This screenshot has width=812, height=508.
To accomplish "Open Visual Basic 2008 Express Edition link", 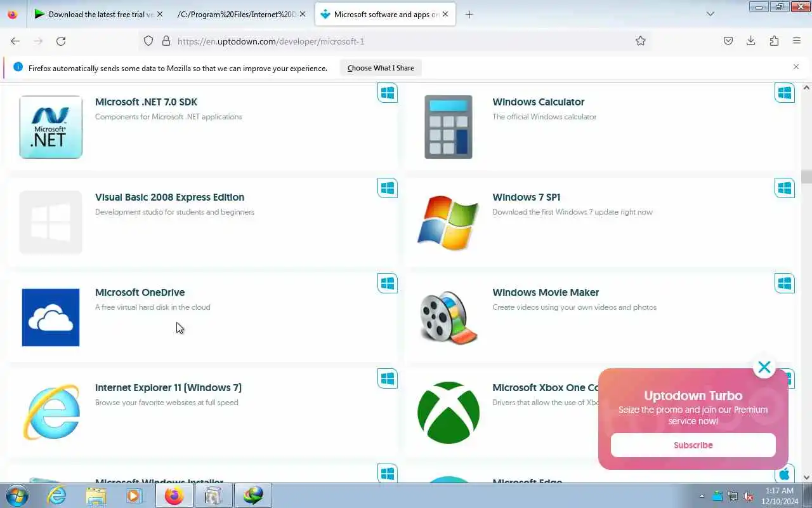I will click(x=169, y=197).
